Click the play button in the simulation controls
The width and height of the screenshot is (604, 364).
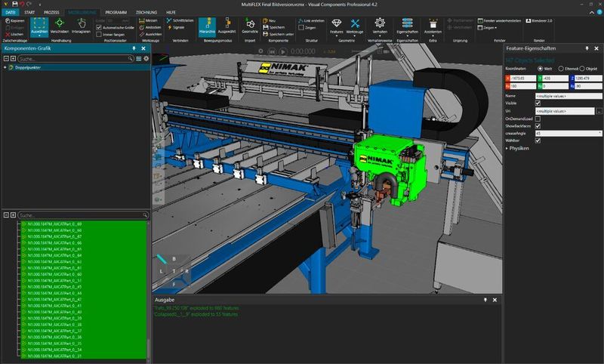point(282,51)
